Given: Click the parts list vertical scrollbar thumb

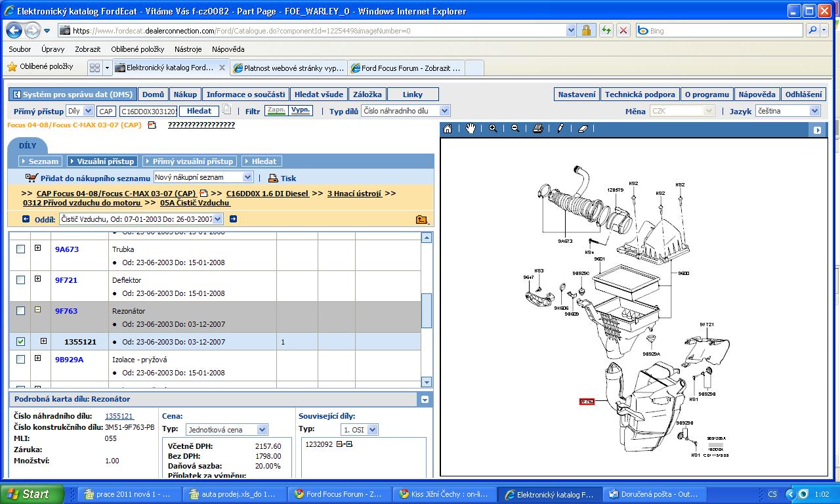Looking at the screenshot, I should point(427,310).
